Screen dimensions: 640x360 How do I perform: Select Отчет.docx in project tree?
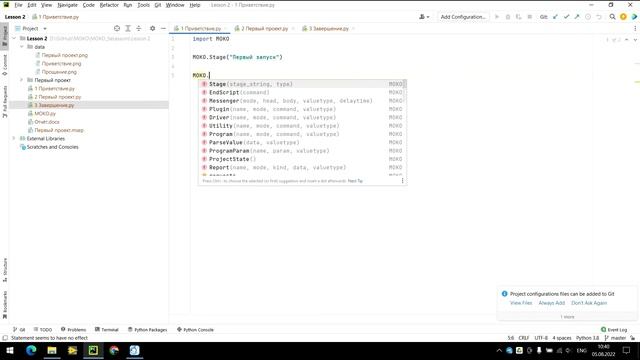47,122
